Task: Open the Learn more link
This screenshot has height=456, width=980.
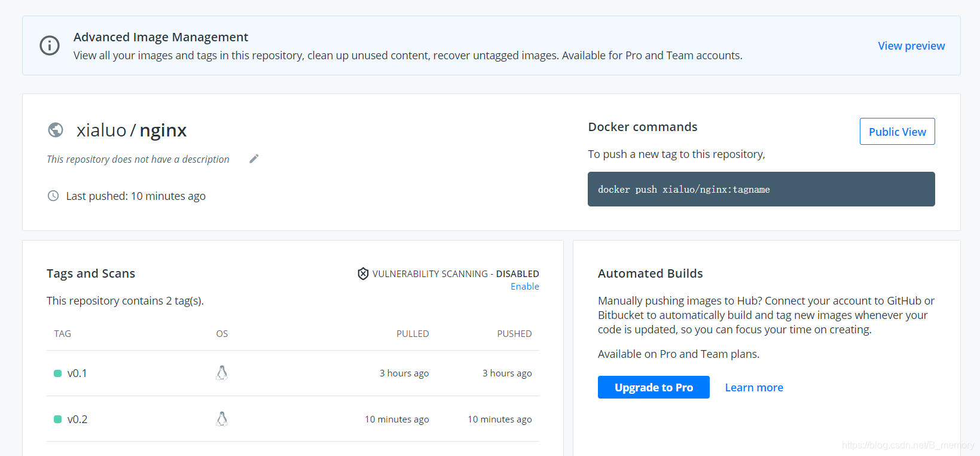Action: pyautogui.click(x=754, y=388)
